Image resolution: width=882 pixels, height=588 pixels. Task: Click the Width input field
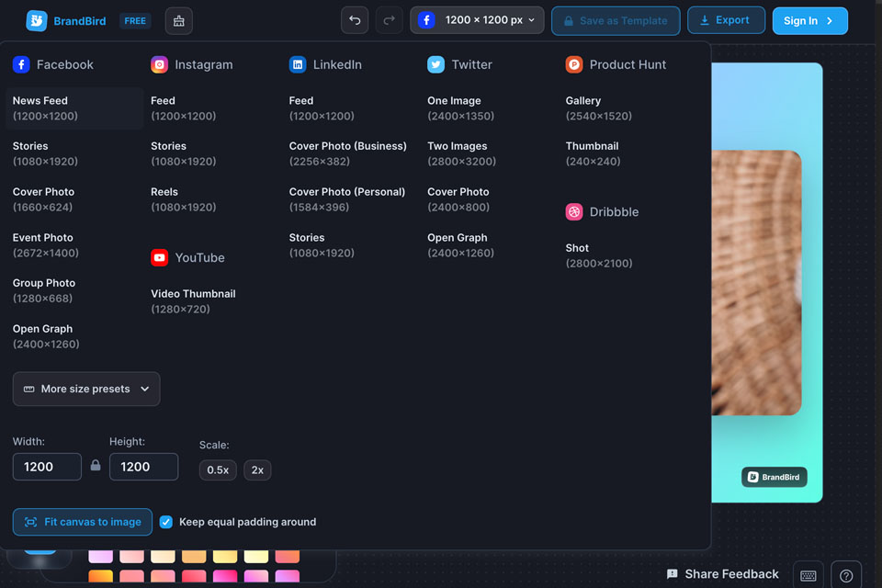click(x=47, y=467)
